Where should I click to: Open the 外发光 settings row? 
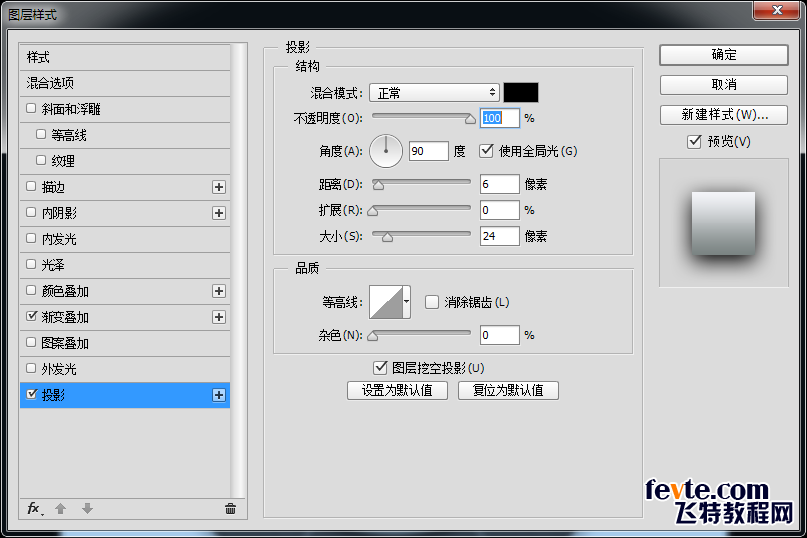click(125, 370)
